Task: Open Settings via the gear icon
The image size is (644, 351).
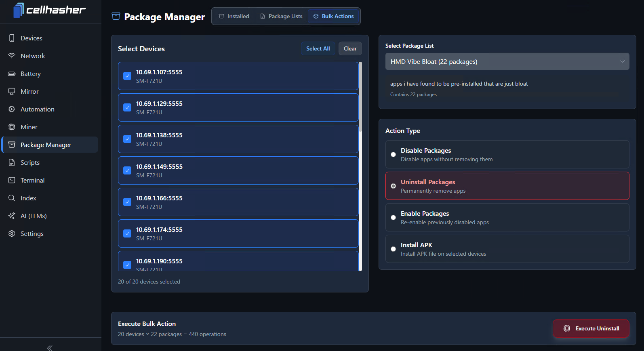Action: (x=12, y=233)
